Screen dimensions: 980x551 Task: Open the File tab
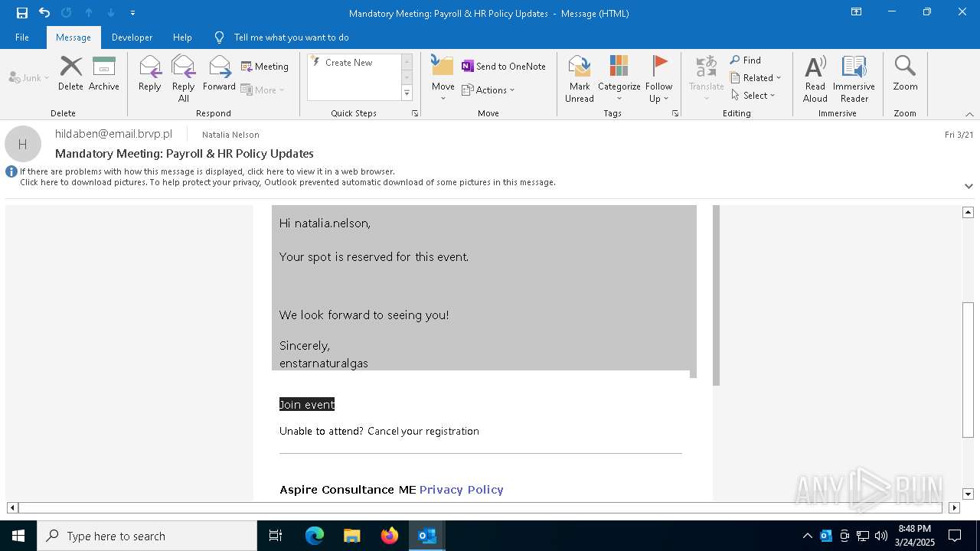pos(22,37)
